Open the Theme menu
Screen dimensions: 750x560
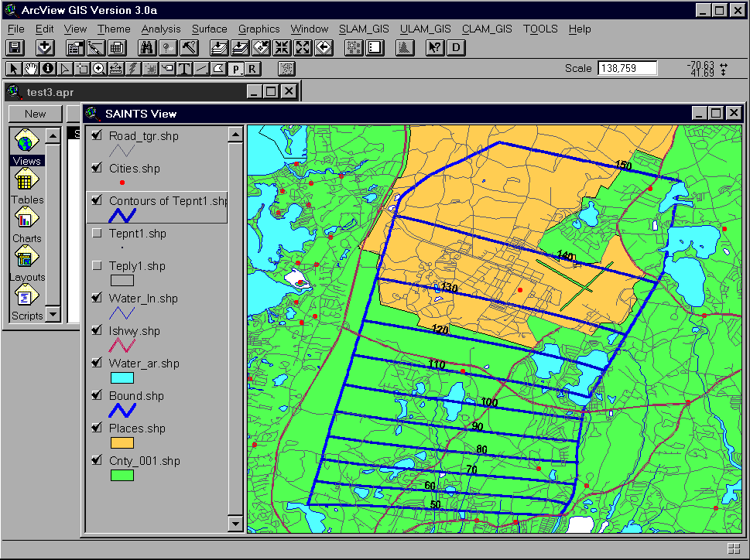coord(114,29)
